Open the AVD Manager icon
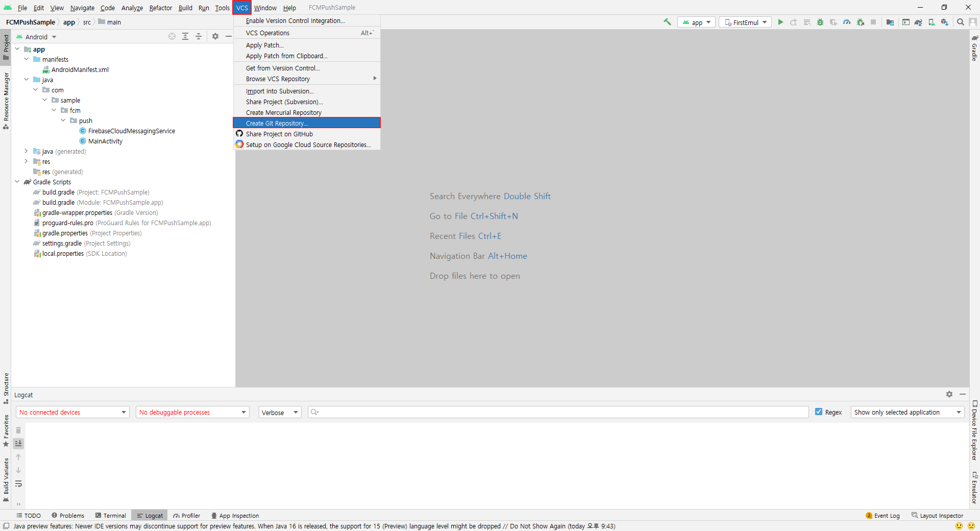980x531 pixels. coord(932,22)
